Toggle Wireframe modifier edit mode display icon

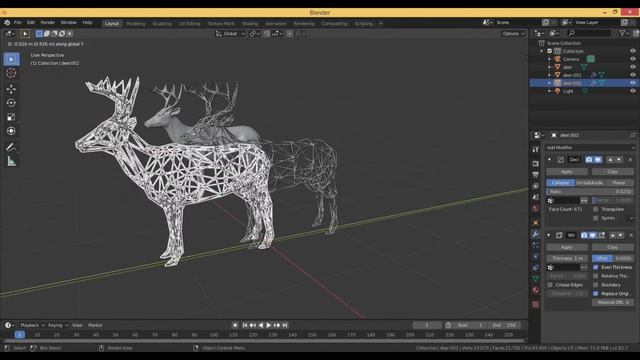tap(601, 236)
